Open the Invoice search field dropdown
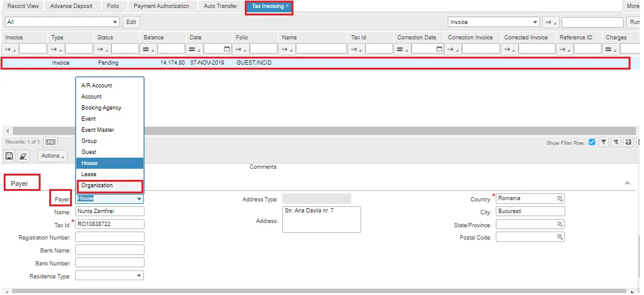This screenshot has height=295, width=644. pyautogui.click(x=494, y=22)
